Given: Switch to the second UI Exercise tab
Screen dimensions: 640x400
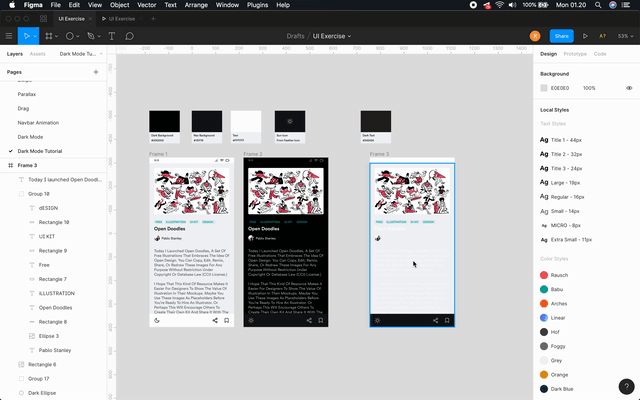Looking at the screenshot, I should point(122,19).
